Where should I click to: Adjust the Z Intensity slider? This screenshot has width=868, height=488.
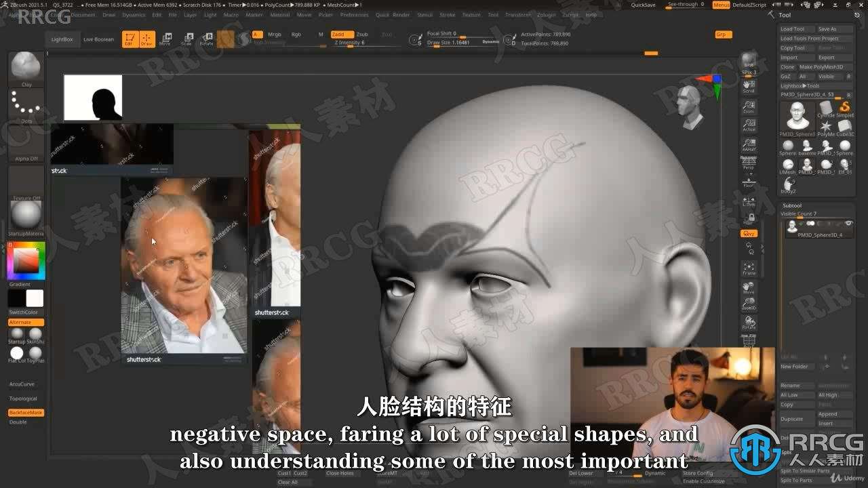366,43
